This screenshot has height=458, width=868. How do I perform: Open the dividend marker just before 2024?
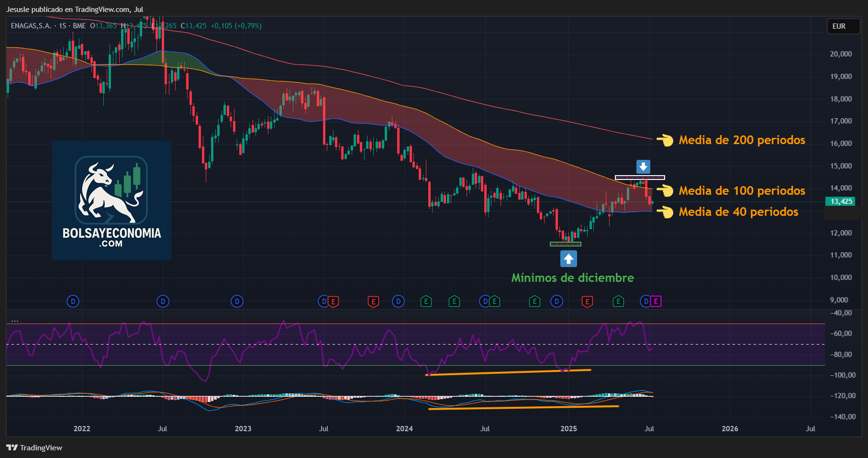[398, 302]
